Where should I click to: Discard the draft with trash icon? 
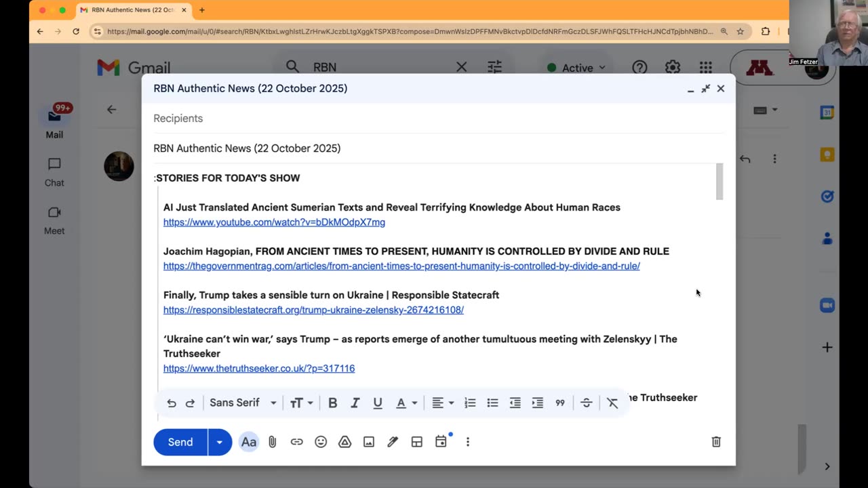pos(716,442)
